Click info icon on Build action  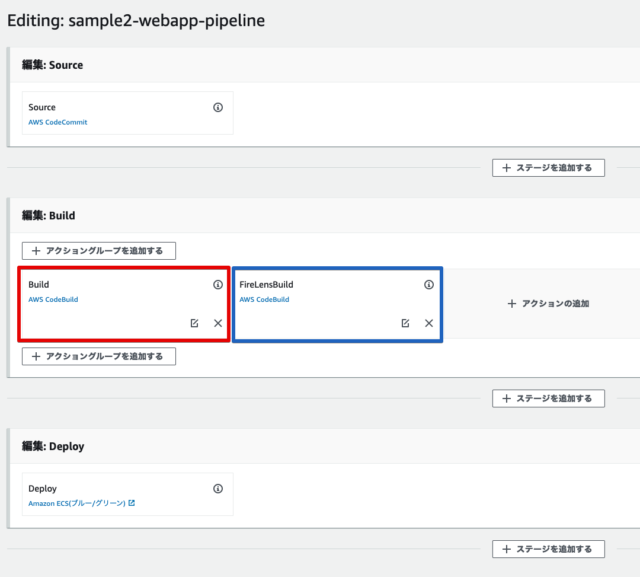point(218,284)
